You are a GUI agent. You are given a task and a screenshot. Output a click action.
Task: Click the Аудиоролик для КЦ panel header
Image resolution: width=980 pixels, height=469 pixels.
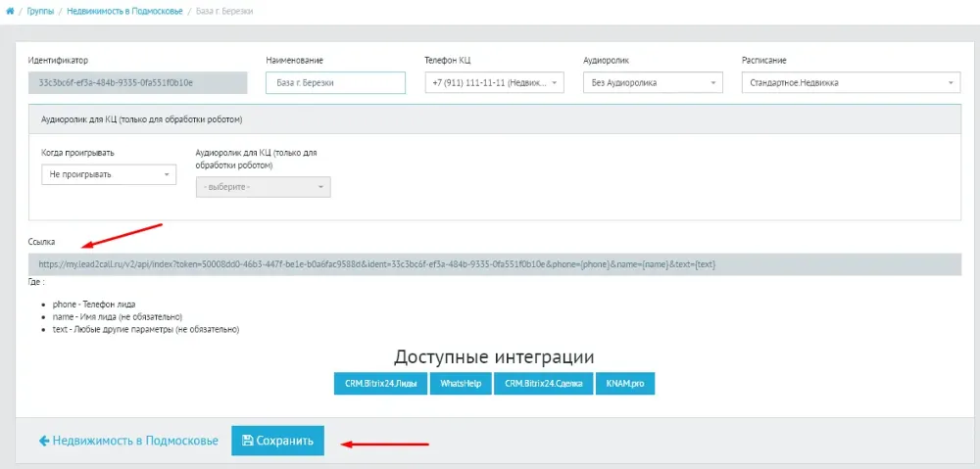click(x=141, y=119)
